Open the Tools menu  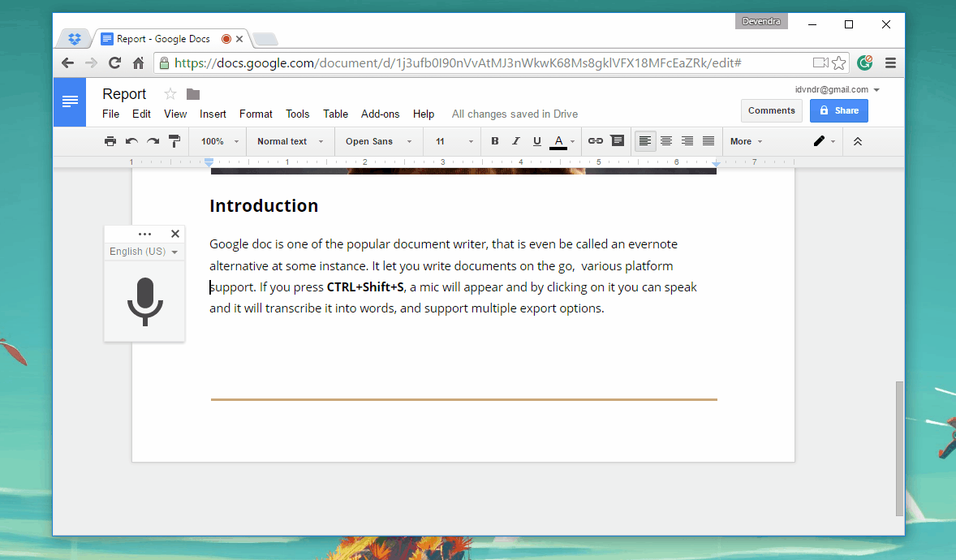click(x=298, y=114)
